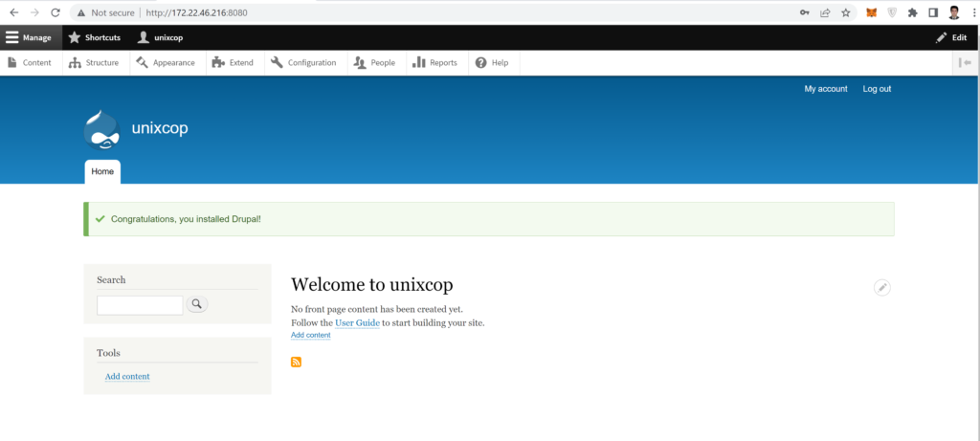Click the share page icon
Viewport: 980px width, 441px height.
(x=825, y=12)
